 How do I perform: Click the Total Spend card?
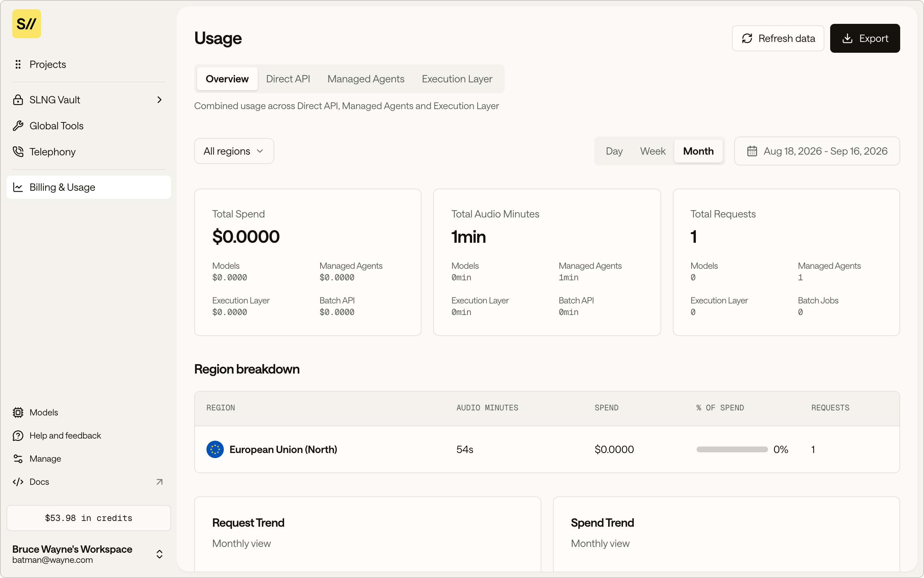pos(308,262)
